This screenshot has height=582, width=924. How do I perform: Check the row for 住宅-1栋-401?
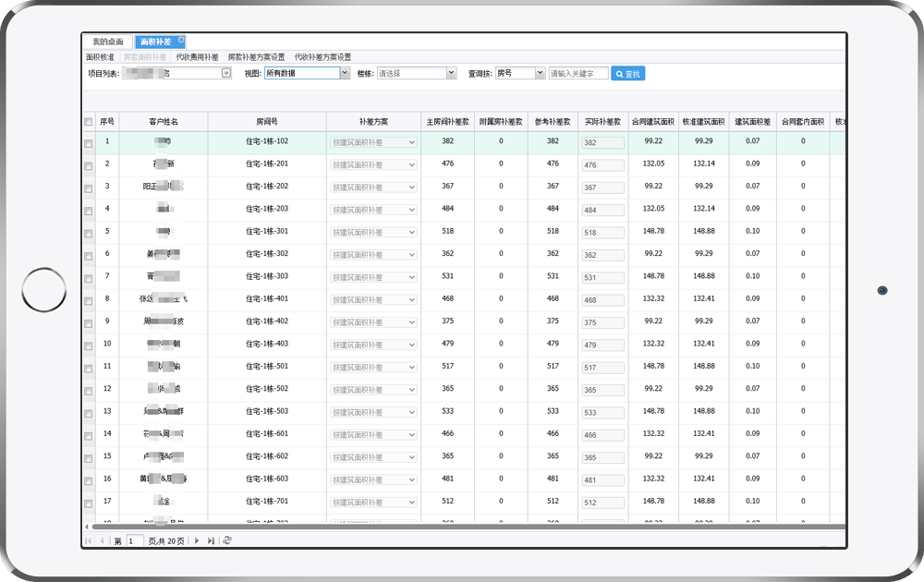[89, 301]
